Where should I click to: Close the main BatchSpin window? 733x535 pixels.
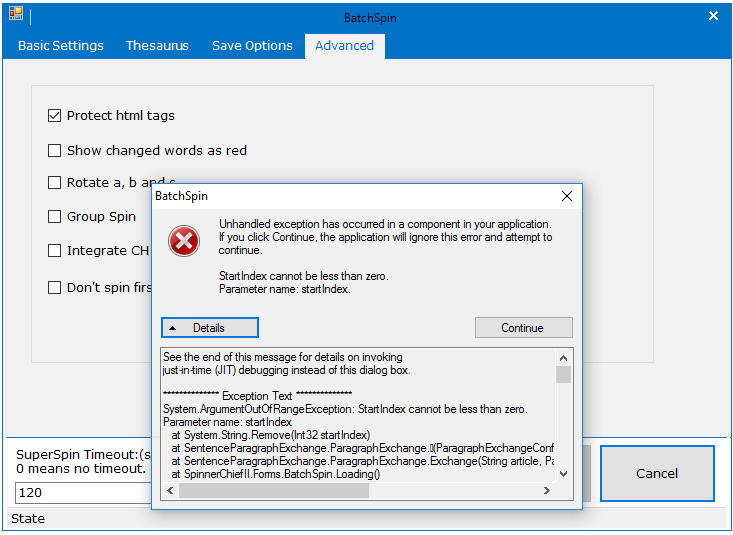pos(713,16)
